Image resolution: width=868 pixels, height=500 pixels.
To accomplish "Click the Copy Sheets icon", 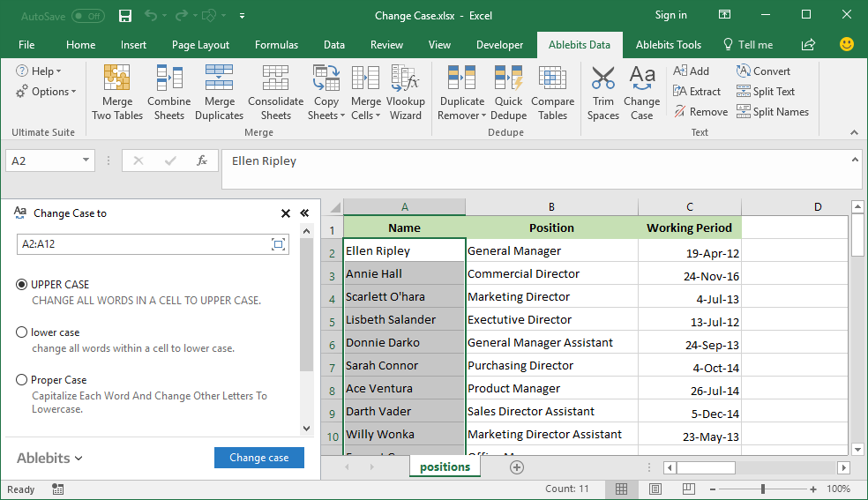I will tap(326, 78).
